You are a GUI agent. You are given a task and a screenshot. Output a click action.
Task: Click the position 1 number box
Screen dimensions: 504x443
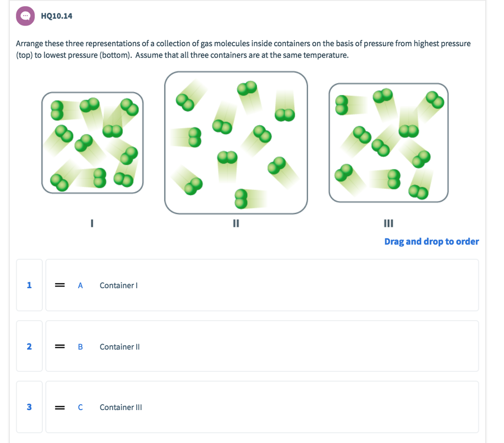click(29, 285)
